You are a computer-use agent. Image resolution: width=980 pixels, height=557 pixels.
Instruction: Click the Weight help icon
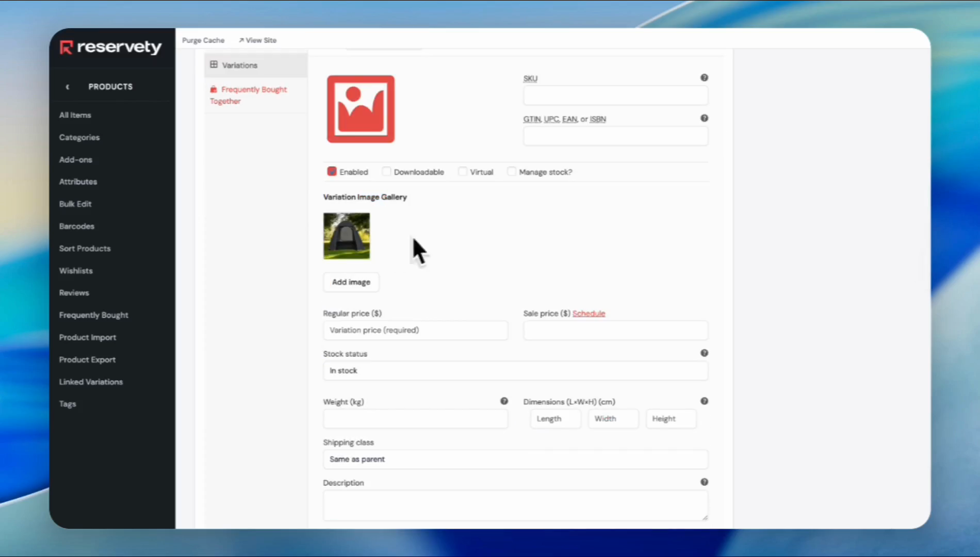tap(504, 401)
